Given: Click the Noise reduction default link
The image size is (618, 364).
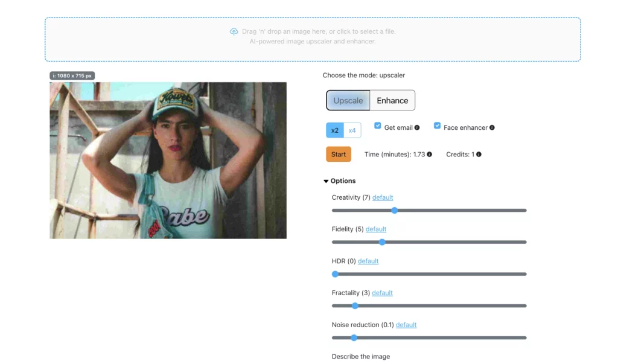Looking at the screenshot, I should click(x=406, y=325).
